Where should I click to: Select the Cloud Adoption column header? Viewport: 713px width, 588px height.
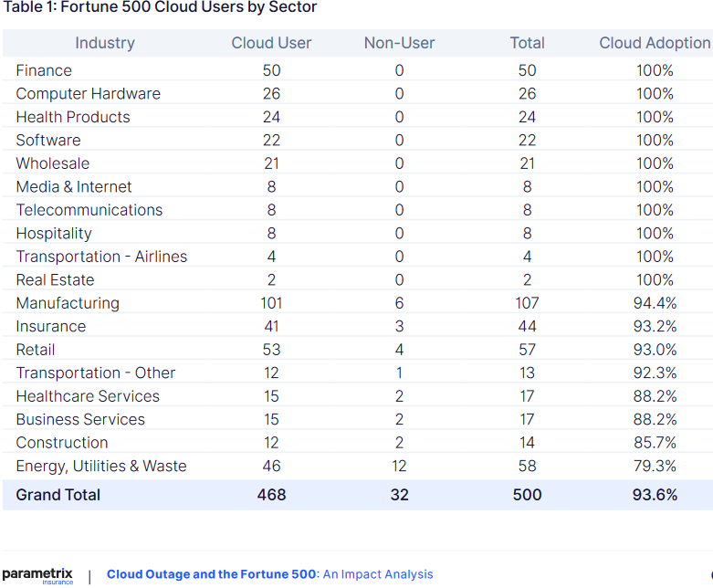click(x=654, y=43)
